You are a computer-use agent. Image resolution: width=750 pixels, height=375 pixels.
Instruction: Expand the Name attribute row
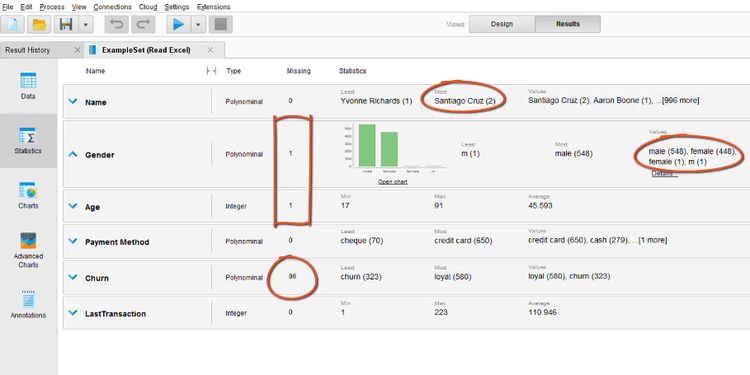(73, 101)
